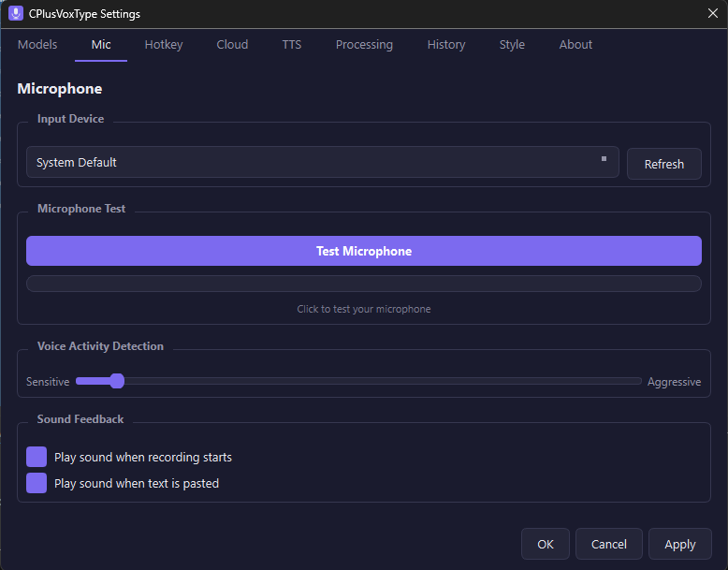Start the Test Microphone button
The height and width of the screenshot is (570, 728).
pos(364,251)
